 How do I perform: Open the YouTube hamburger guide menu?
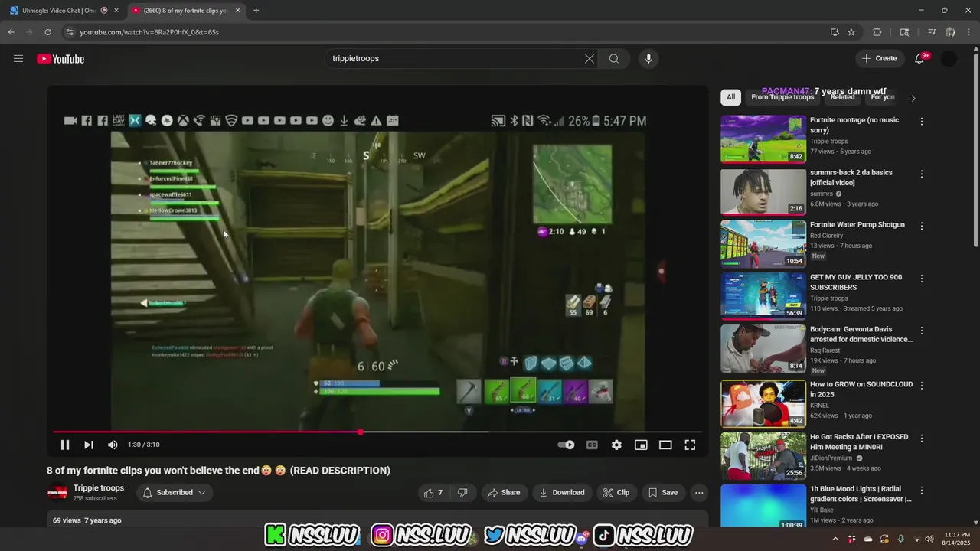click(18, 59)
